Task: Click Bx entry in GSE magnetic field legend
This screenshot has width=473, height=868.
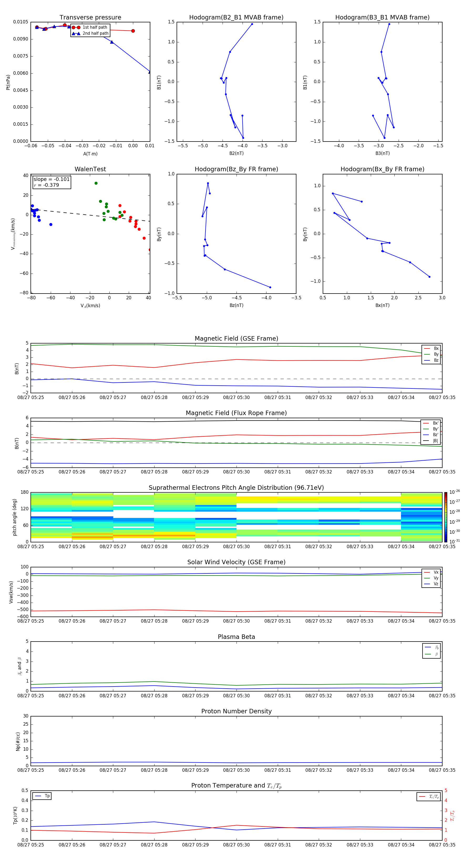Action: [431, 349]
